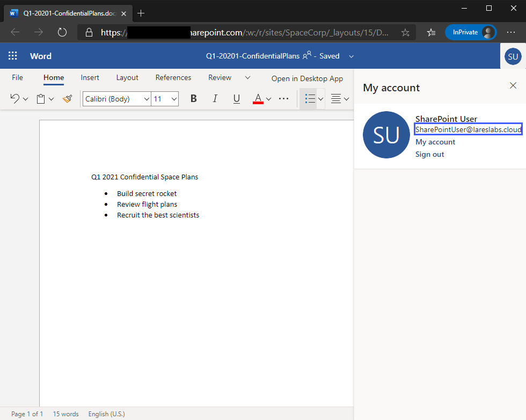The height and width of the screenshot is (420, 526).
Task: Apply italic formatting
Action: coord(215,98)
